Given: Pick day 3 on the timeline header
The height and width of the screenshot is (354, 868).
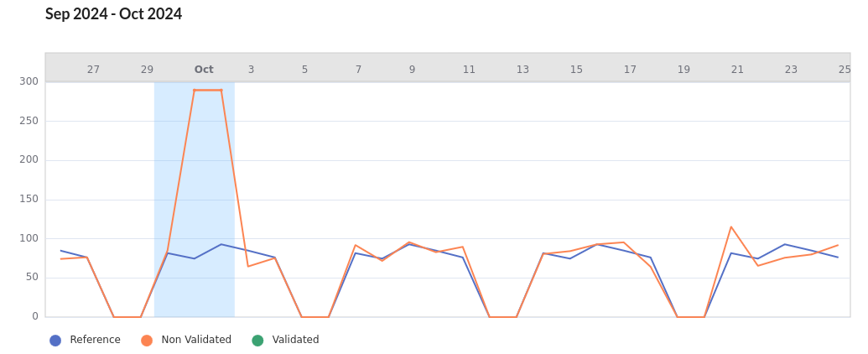Looking at the screenshot, I should coord(251,70).
